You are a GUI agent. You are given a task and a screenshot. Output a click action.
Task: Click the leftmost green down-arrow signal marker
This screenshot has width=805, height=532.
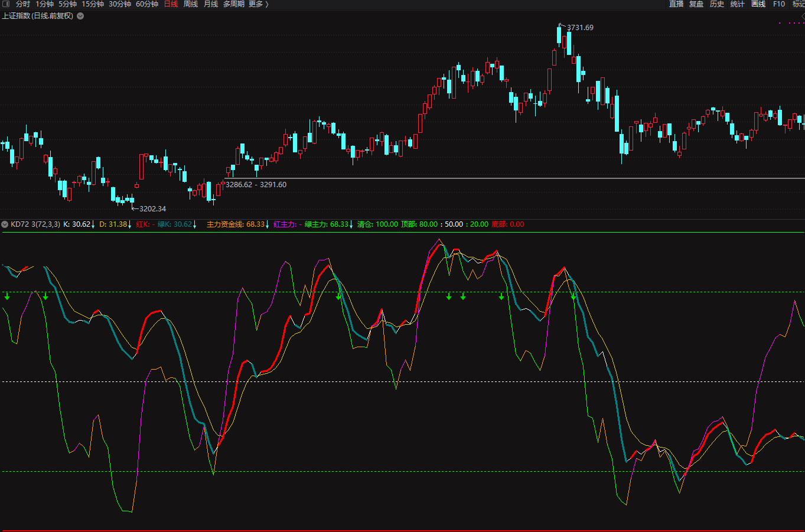pos(7,296)
